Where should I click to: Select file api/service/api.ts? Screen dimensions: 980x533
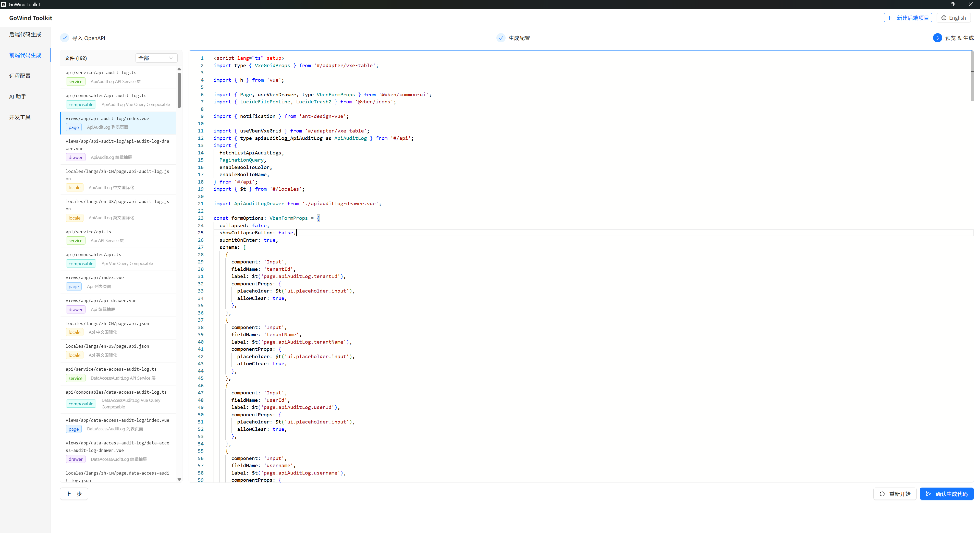tap(118, 236)
